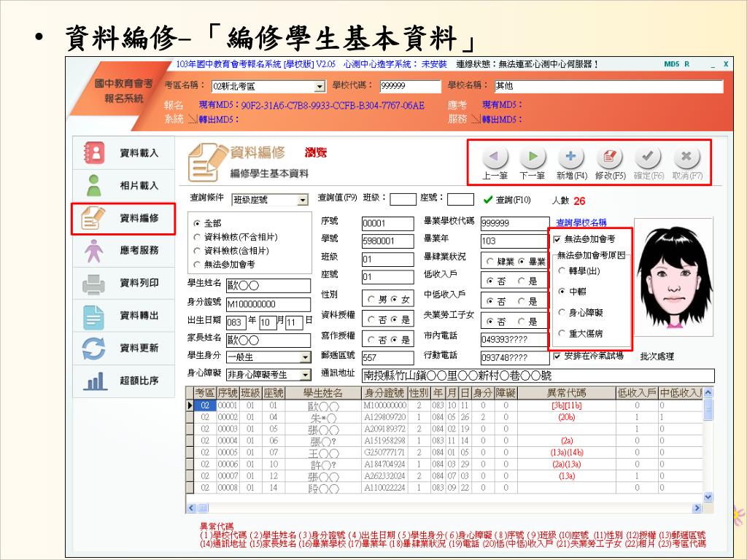
Task: Open 資料載入 in the sidebar
Action: coord(123,153)
